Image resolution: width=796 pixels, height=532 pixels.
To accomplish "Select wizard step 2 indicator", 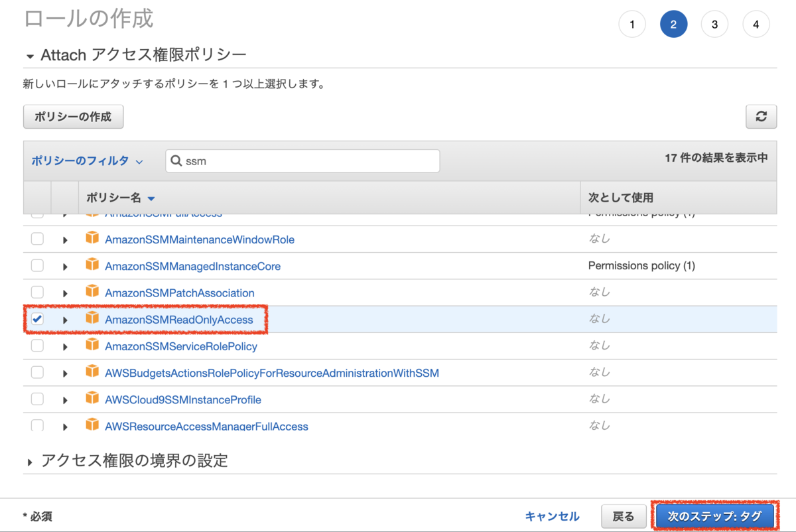I will pos(673,25).
